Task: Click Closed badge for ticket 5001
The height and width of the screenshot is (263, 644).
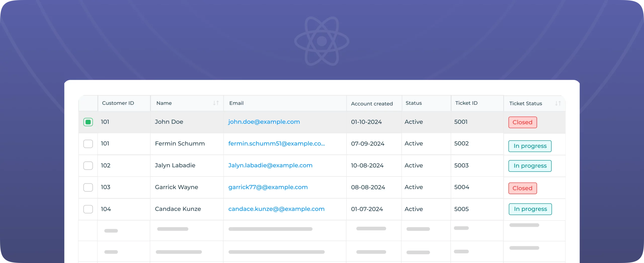Action: point(522,122)
